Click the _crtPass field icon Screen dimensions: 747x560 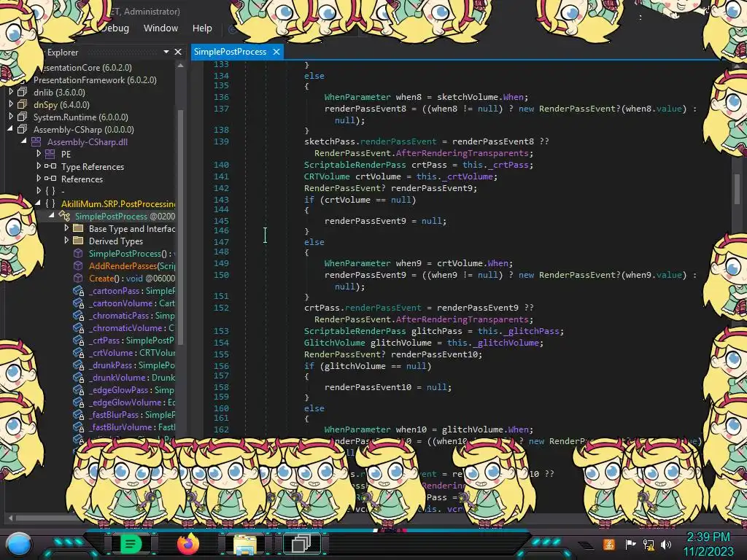coord(79,341)
